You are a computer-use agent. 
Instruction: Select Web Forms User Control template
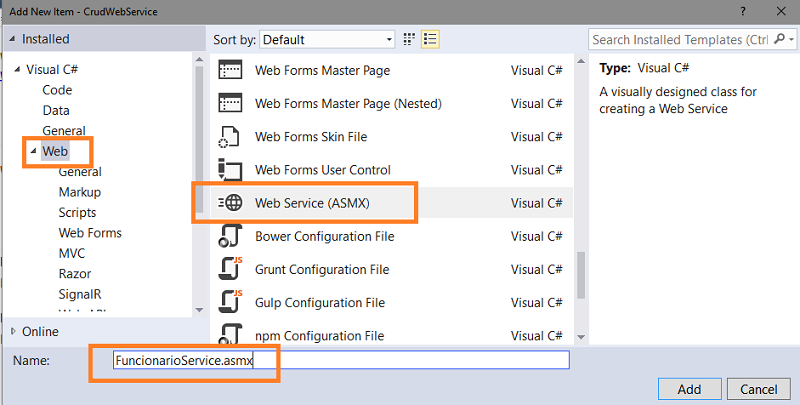(x=391, y=170)
